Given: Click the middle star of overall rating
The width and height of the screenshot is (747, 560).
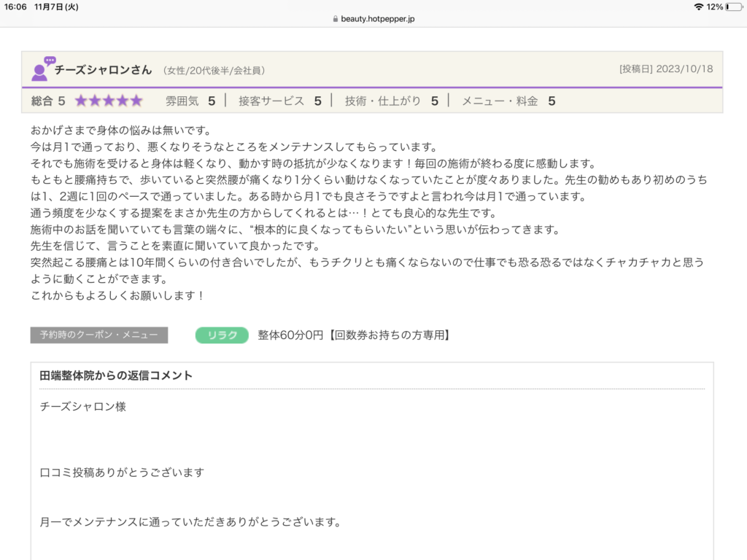Looking at the screenshot, I should (109, 101).
